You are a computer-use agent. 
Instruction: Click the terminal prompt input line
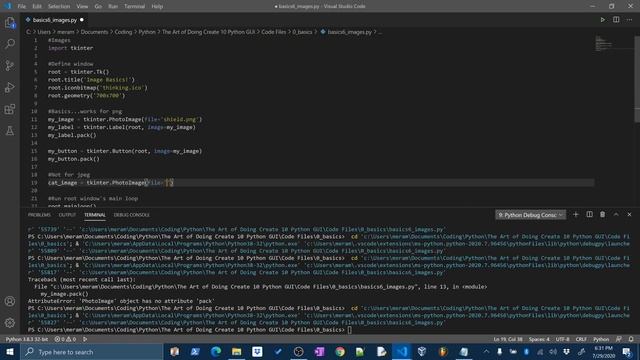click(x=190, y=329)
